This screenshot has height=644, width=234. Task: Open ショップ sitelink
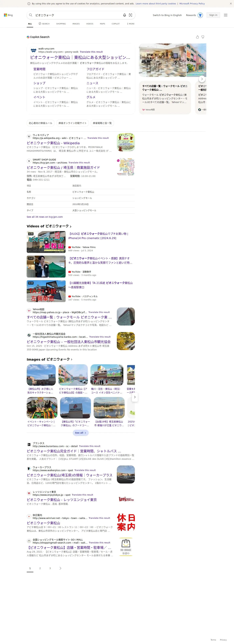(x=39, y=83)
